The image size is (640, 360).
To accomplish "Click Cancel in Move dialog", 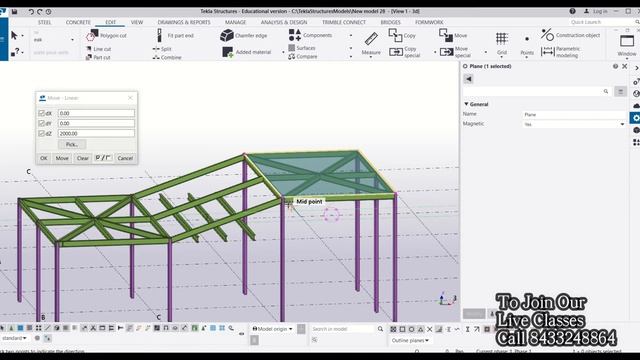I will click(125, 158).
